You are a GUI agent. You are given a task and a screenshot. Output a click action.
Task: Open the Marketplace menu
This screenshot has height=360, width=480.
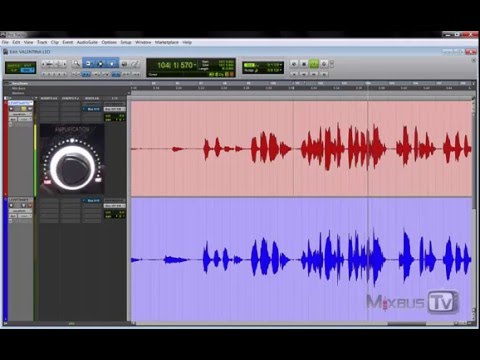pyautogui.click(x=167, y=42)
